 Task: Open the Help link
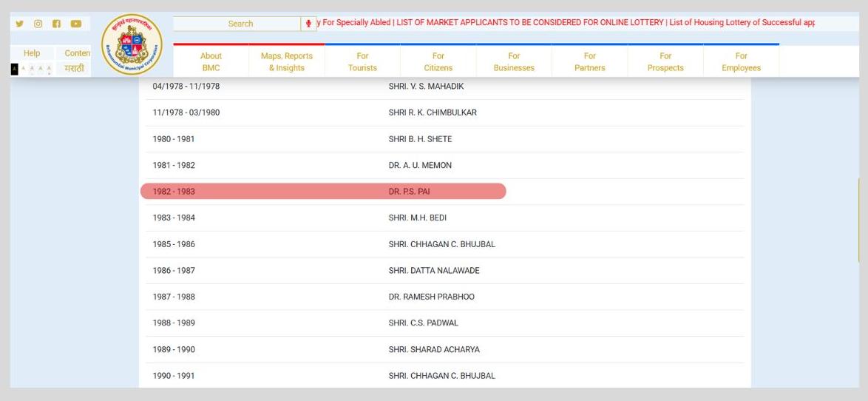[32, 53]
